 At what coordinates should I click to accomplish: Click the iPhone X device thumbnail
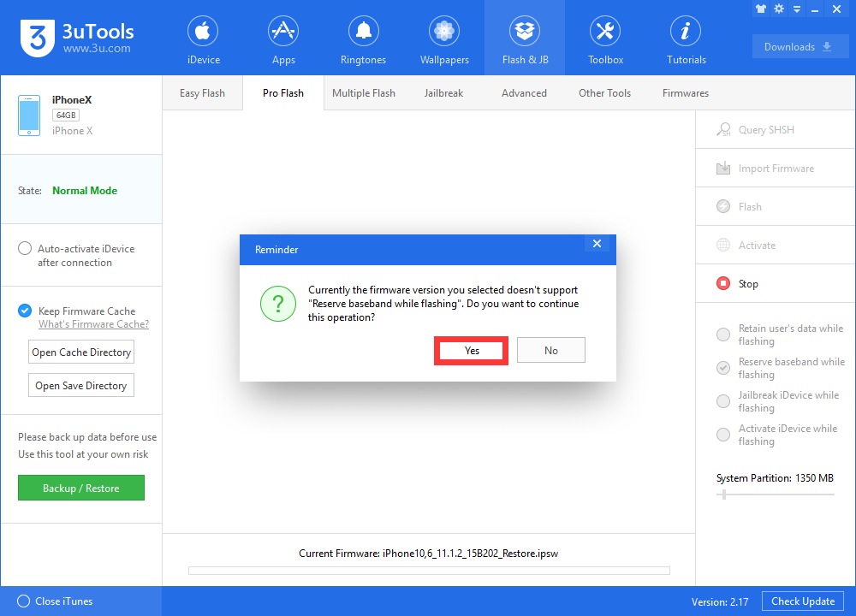coord(29,115)
